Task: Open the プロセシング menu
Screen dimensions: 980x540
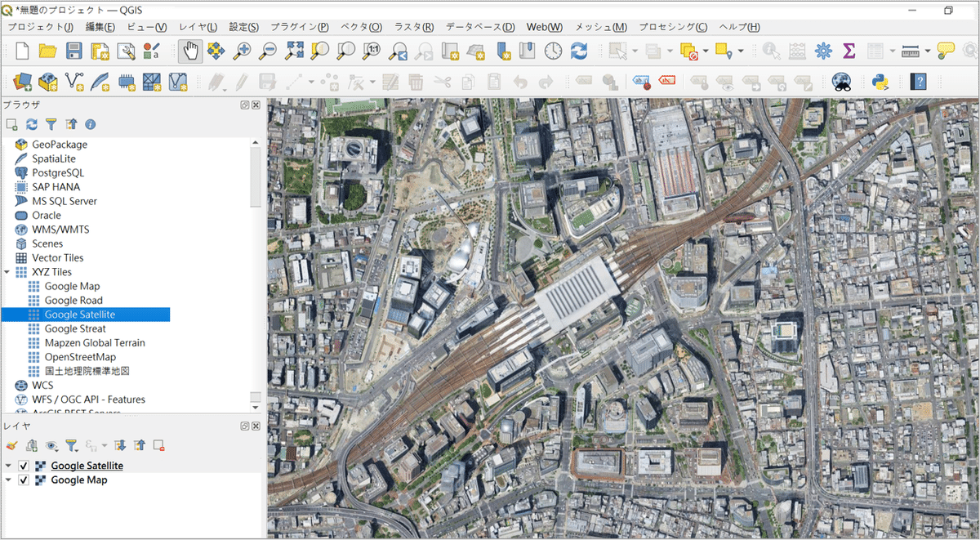Action: pos(673,27)
